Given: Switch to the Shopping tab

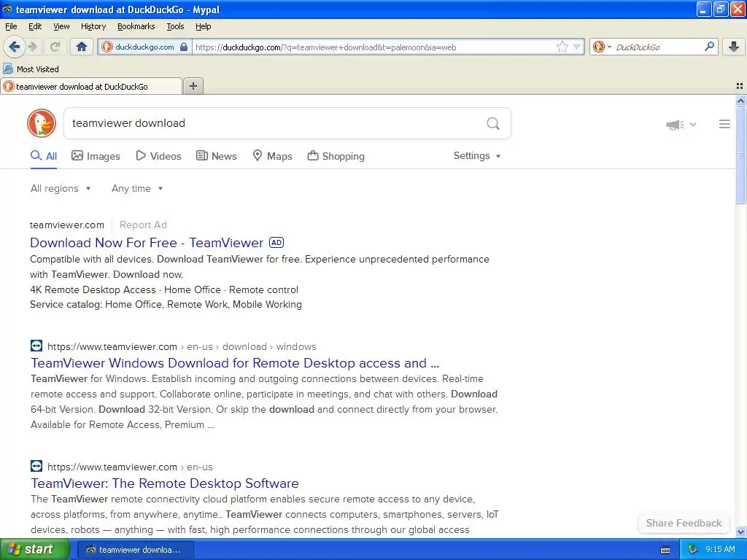Looking at the screenshot, I should (336, 156).
